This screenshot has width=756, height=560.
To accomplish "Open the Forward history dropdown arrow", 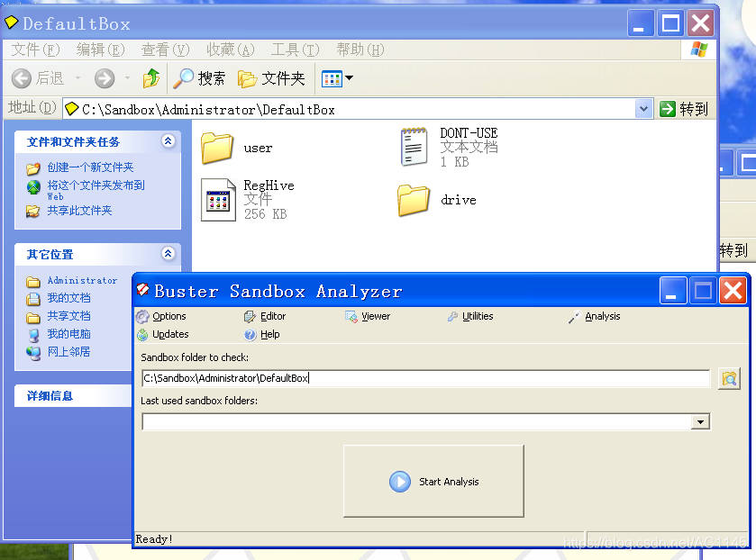I will point(128,77).
